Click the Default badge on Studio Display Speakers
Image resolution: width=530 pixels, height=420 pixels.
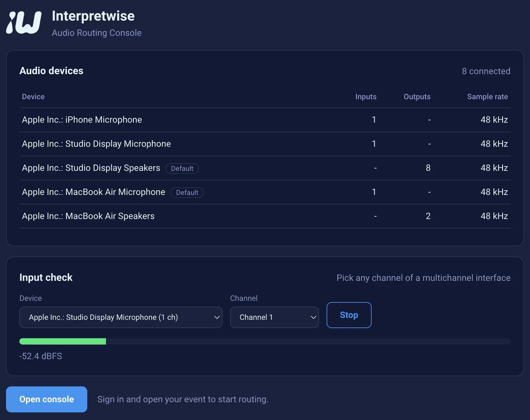(x=182, y=168)
